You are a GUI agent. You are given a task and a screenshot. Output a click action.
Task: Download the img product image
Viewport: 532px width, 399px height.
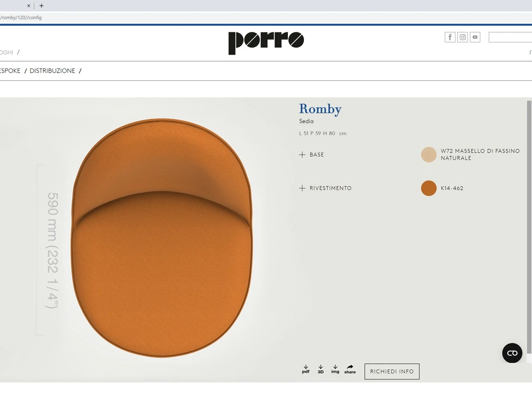(335, 369)
